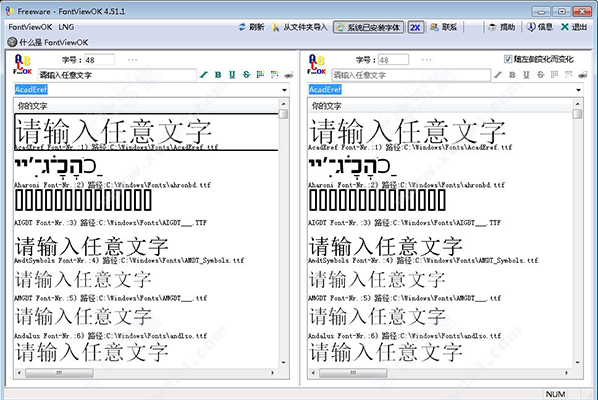Click italic icon in right pane

tap(498, 75)
